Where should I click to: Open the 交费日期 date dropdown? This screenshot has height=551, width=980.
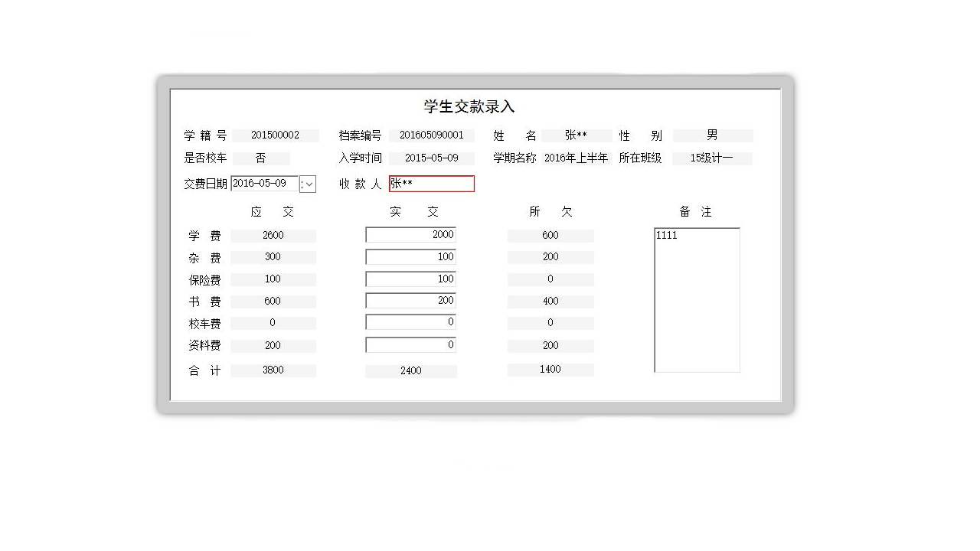[308, 184]
